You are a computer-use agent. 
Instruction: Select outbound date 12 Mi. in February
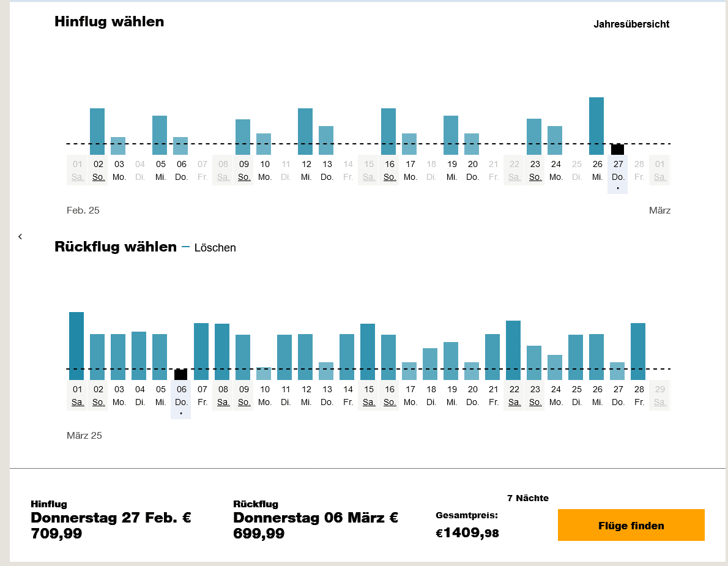pos(306,170)
